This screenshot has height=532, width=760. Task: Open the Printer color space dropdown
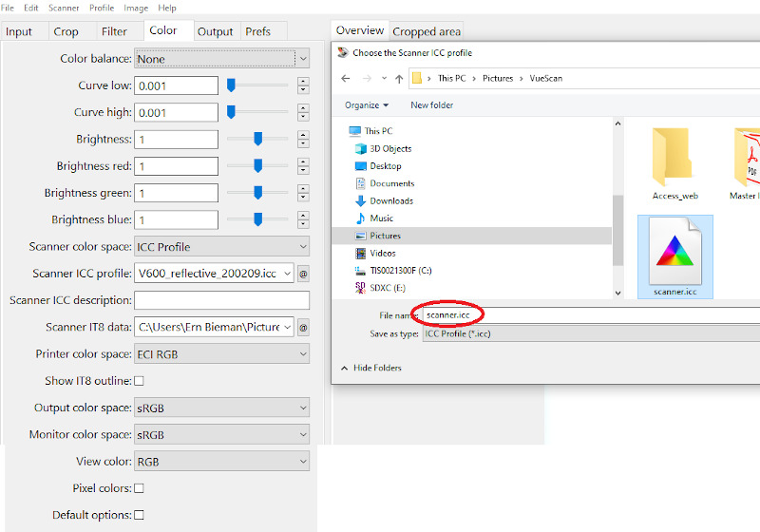tap(221, 354)
